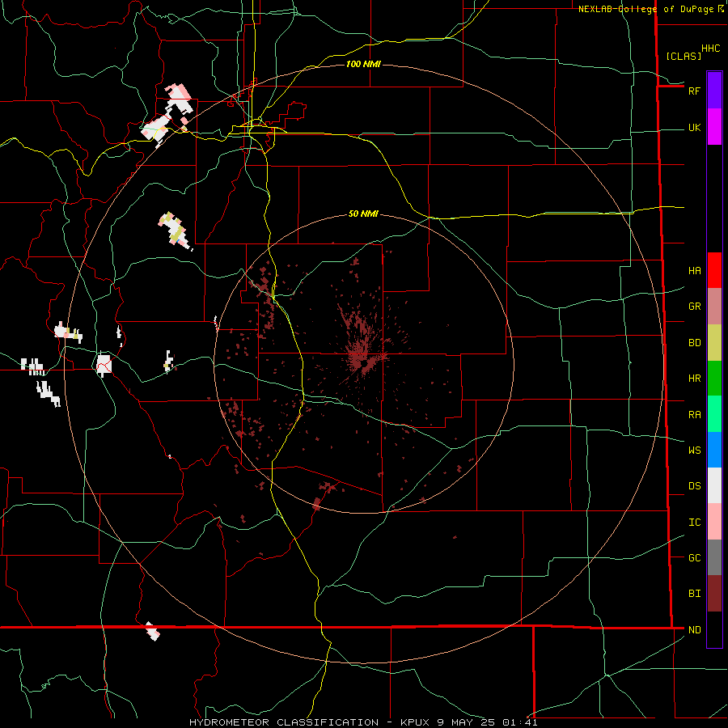Click the purple RF color swatch

[x=714, y=90]
